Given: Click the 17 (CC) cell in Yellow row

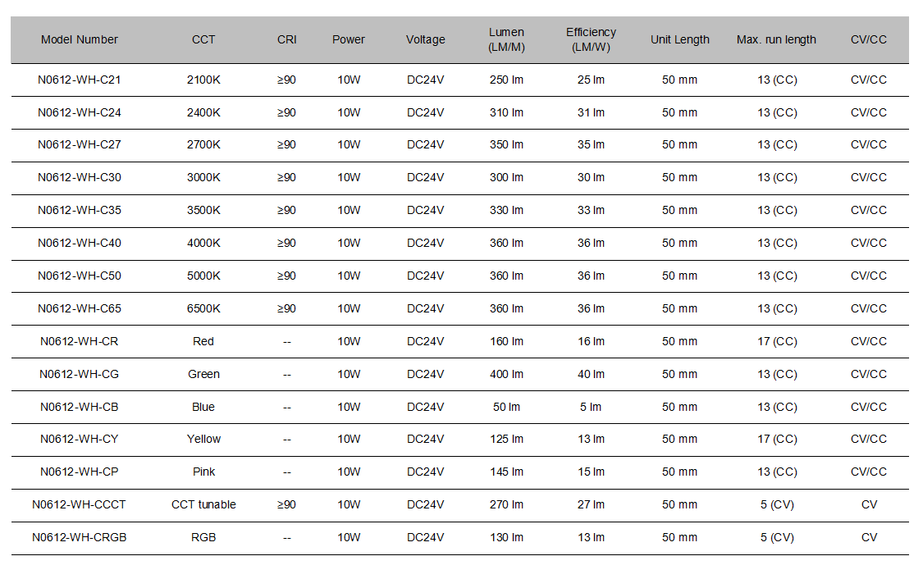Looking at the screenshot, I should [x=777, y=439].
